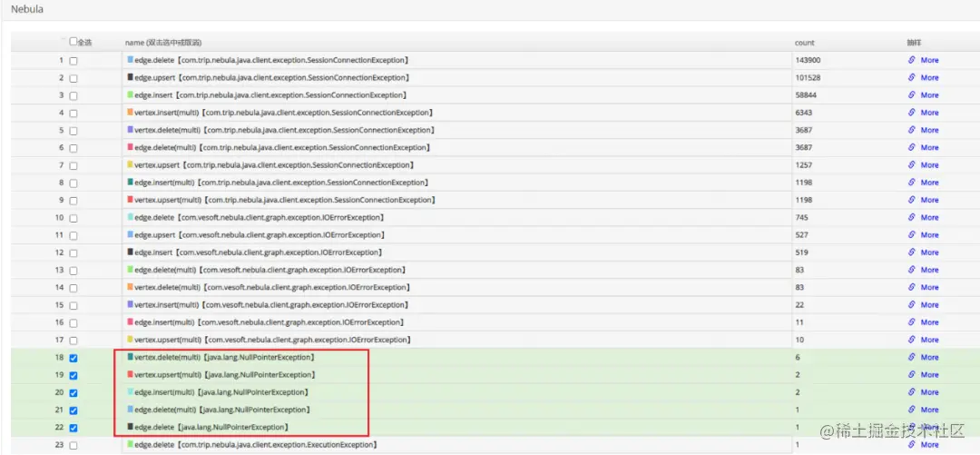Check the box for row 1 edge.delete

pos(73,62)
